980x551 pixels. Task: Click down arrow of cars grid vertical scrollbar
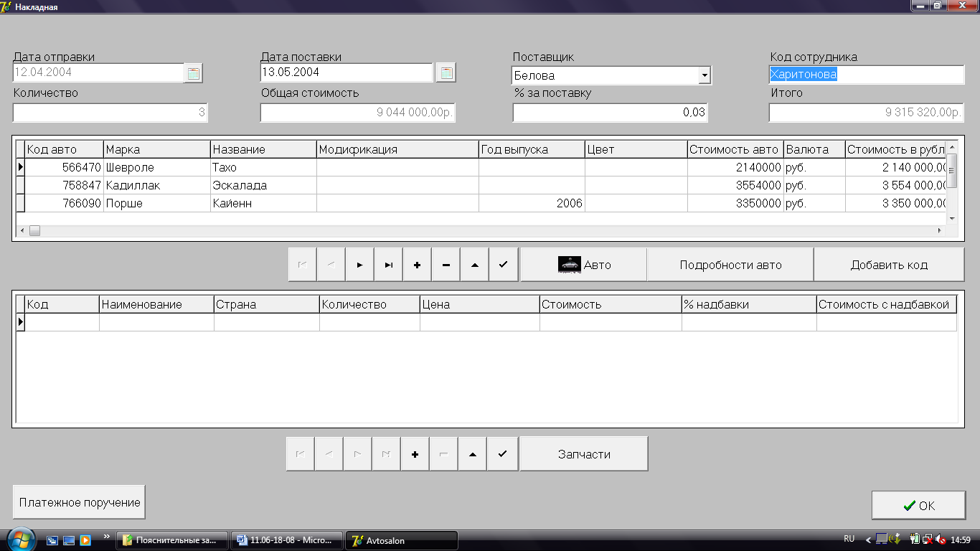tap(952, 218)
